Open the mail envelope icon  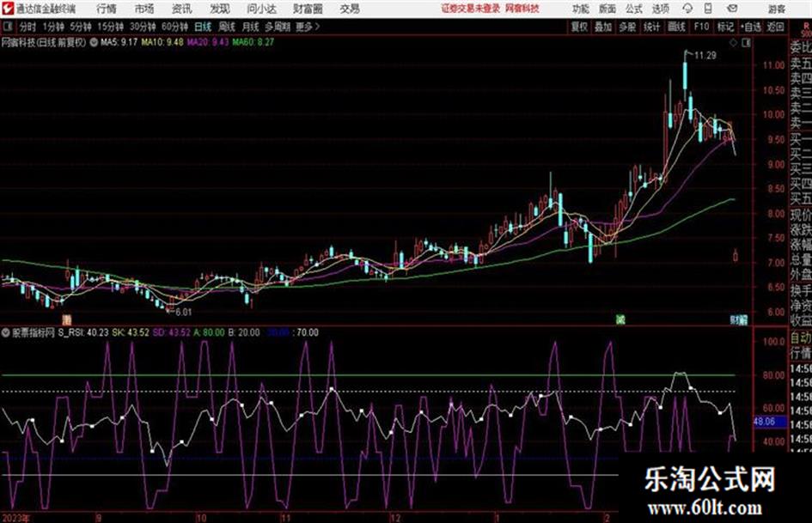pyautogui.click(x=732, y=9)
